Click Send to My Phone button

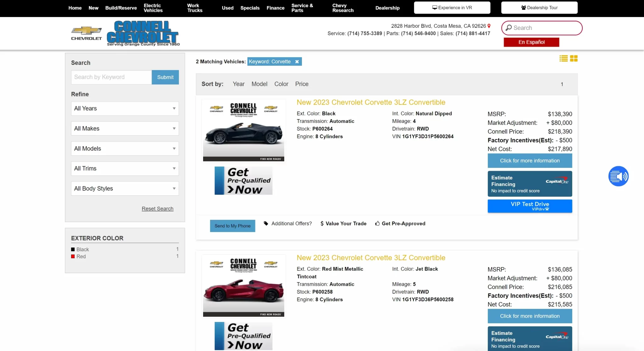coord(232,226)
